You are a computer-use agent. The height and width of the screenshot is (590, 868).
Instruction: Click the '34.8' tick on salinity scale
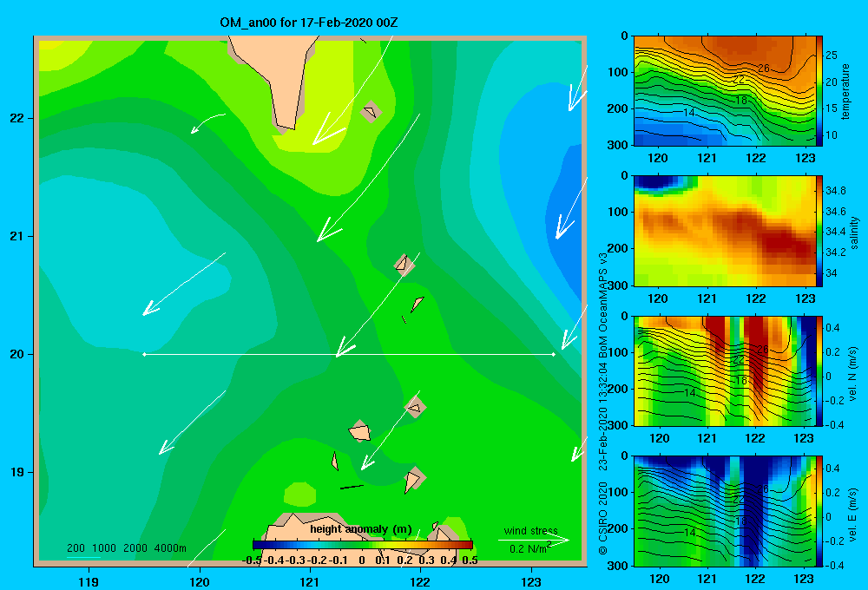(x=836, y=190)
